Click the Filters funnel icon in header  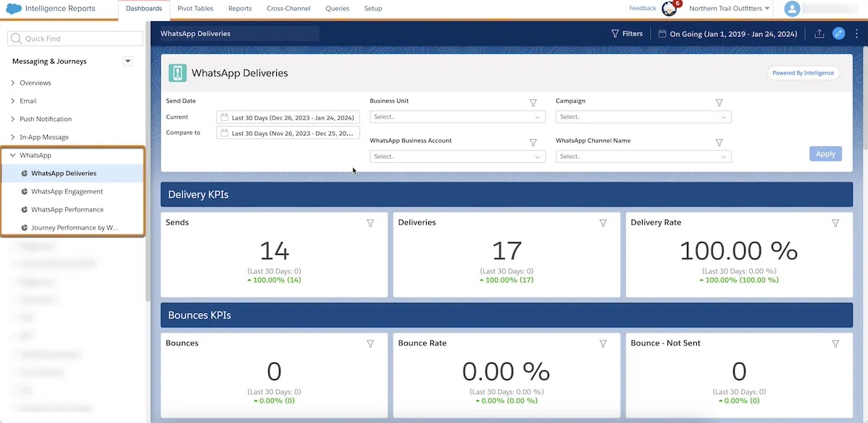tap(614, 34)
